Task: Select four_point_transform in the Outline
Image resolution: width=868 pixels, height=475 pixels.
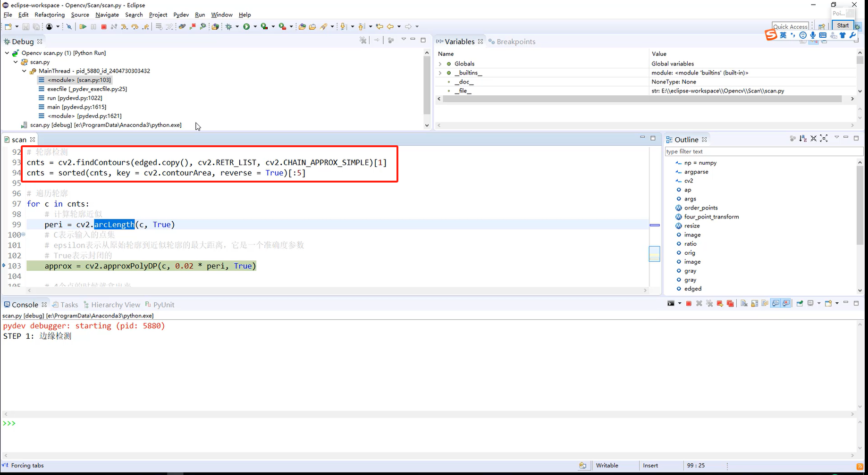Action: click(x=711, y=217)
